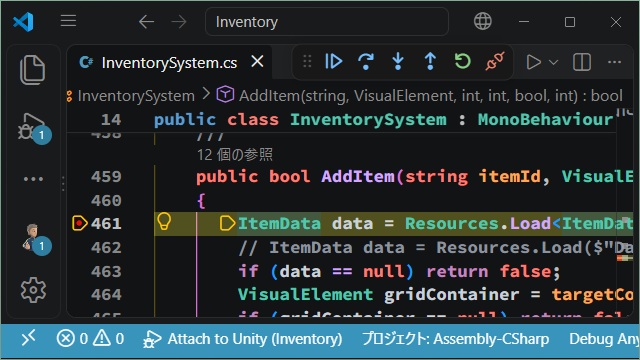Go forward with the right arrow
Viewport: 640px width, 360px height.
pyautogui.click(x=179, y=22)
